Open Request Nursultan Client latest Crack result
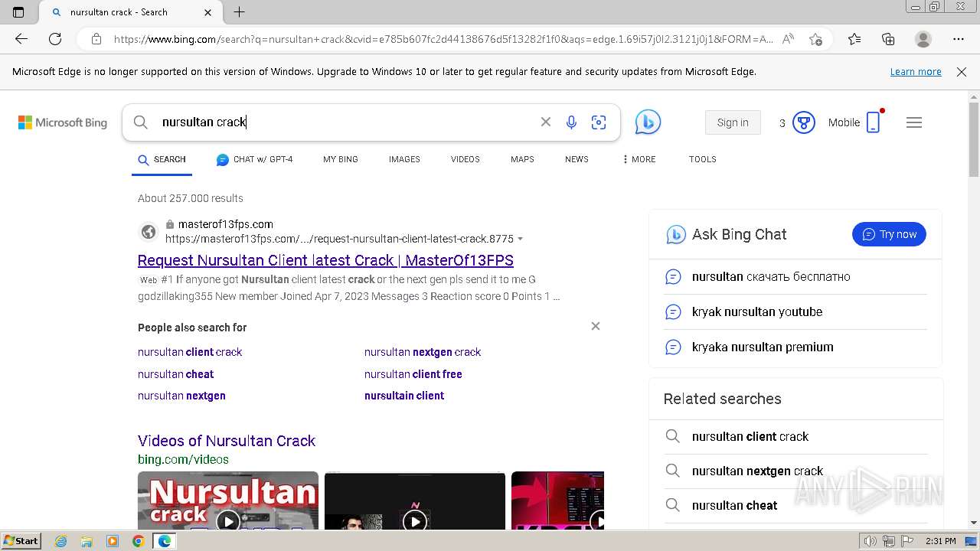This screenshot has width=980, height=551. click(x=325, y=260)
